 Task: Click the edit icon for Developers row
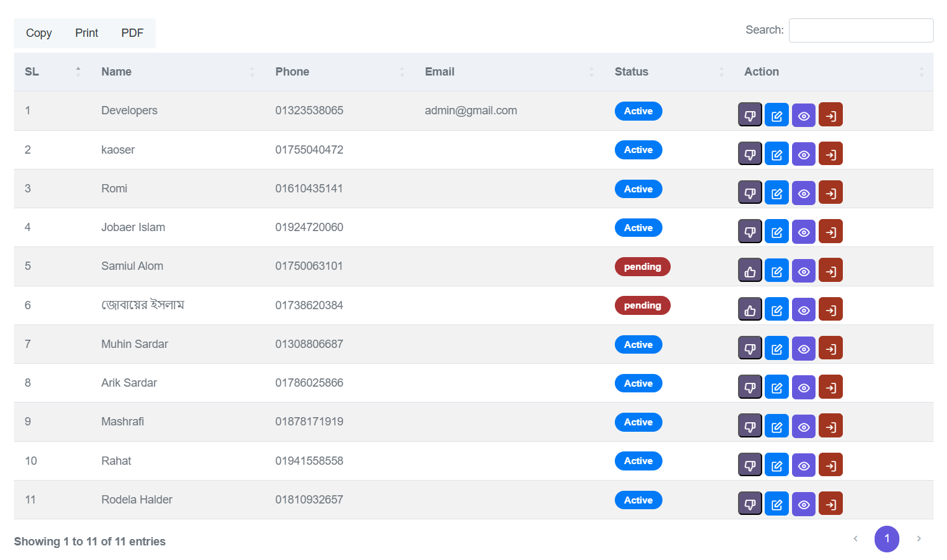776,115
